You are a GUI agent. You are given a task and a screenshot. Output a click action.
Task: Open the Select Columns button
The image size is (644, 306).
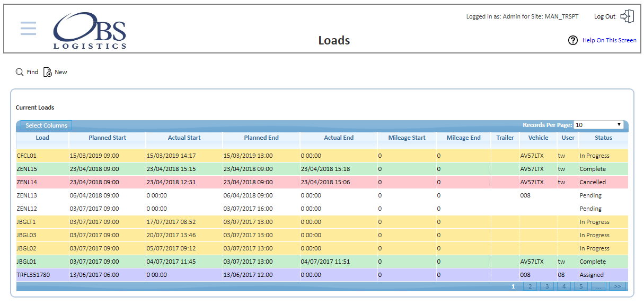click(47, 125)
